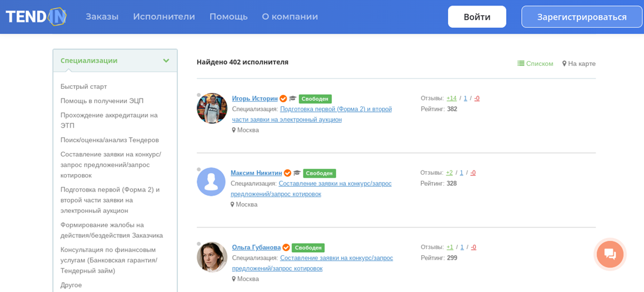Viewport: 644px width, 292px height.
Task: Switch to На карте map view
Action: 579,63
